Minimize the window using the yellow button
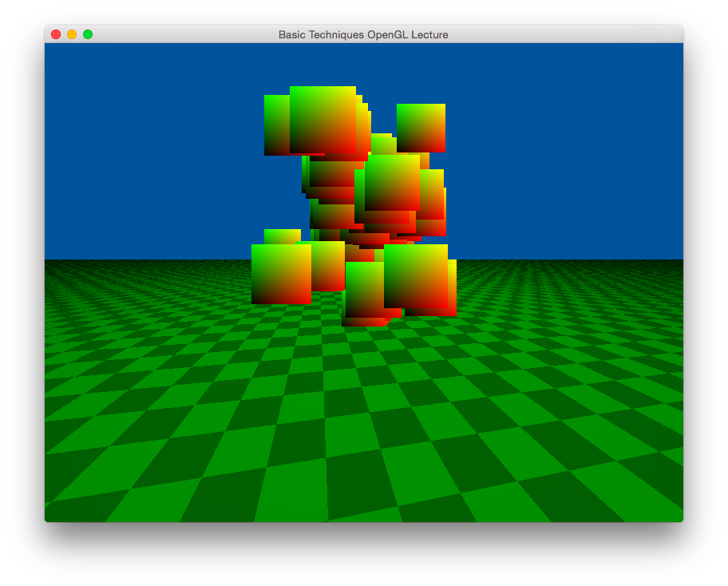Image resolution: width=728 pixels, height=586 pixels. (72, 34)
